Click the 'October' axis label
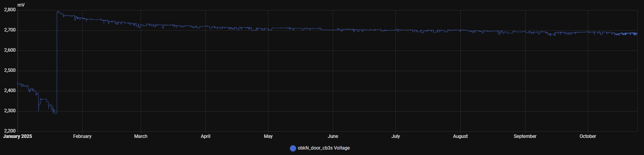This screenshot has height=155, width=644. (588, 136)
